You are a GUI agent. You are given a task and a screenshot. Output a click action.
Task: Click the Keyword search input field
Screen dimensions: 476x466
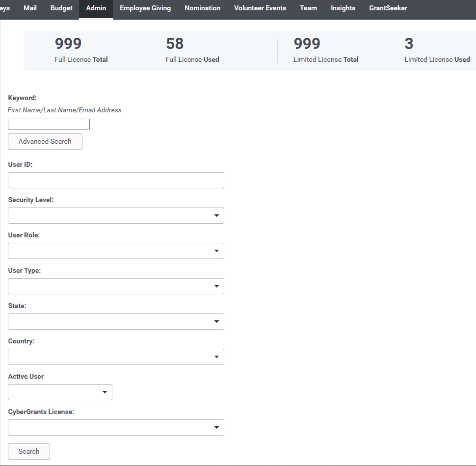(x=49, y=125)
